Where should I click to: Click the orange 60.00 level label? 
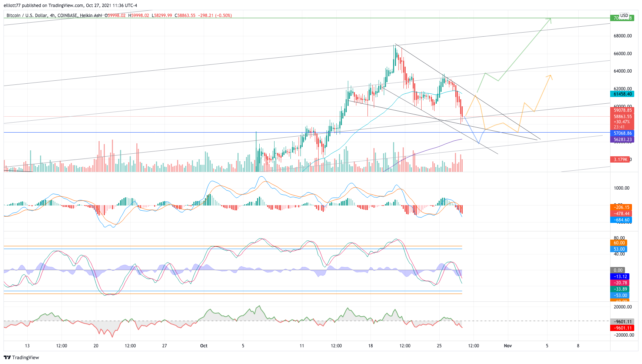[x=619, y=243]
